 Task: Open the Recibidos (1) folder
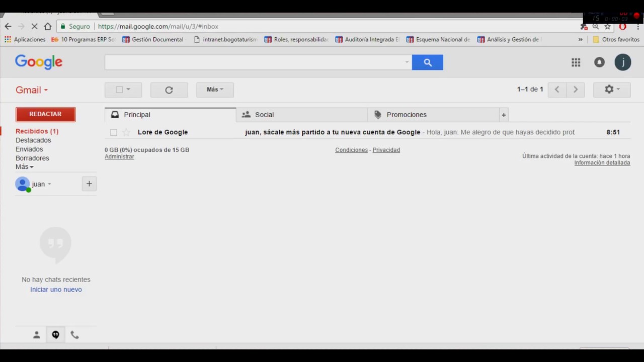pyautogui.click(x=37, y=131)
